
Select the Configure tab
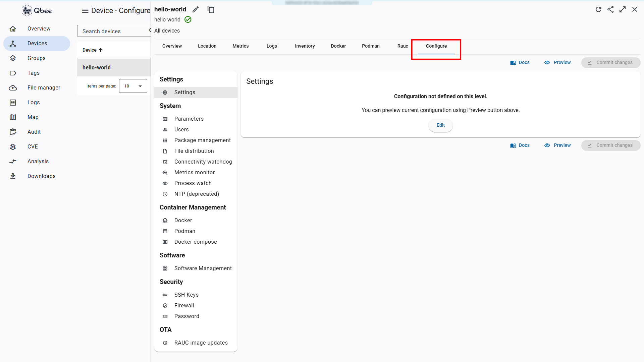[436, 46]
